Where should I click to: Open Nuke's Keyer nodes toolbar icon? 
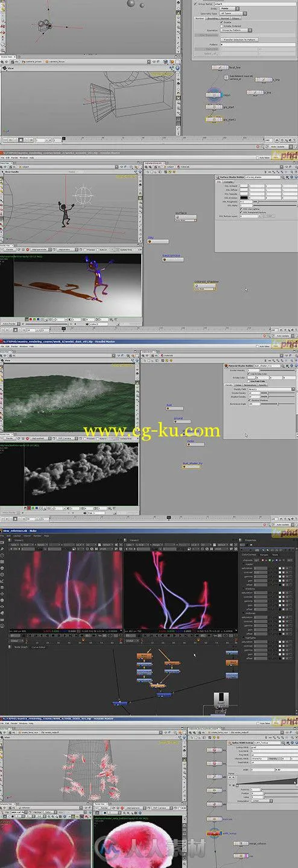(2, 581)
